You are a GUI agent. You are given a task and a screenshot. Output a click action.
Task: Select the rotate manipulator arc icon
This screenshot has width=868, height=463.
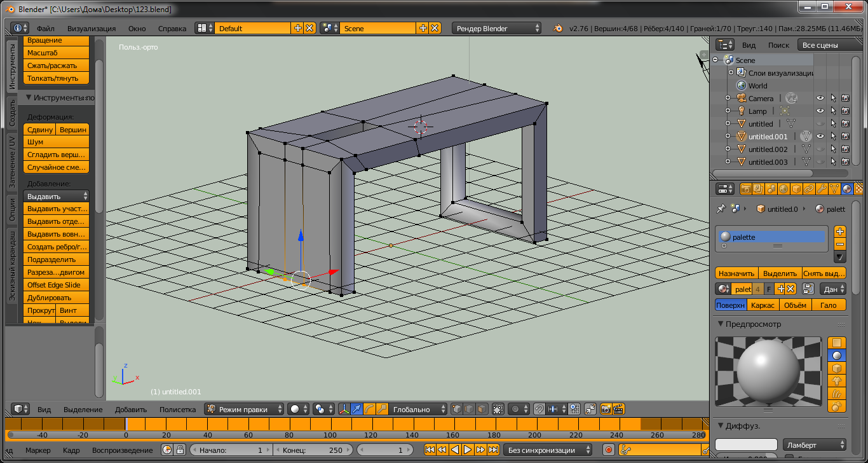pyautogui.click(x=369, y=409)
